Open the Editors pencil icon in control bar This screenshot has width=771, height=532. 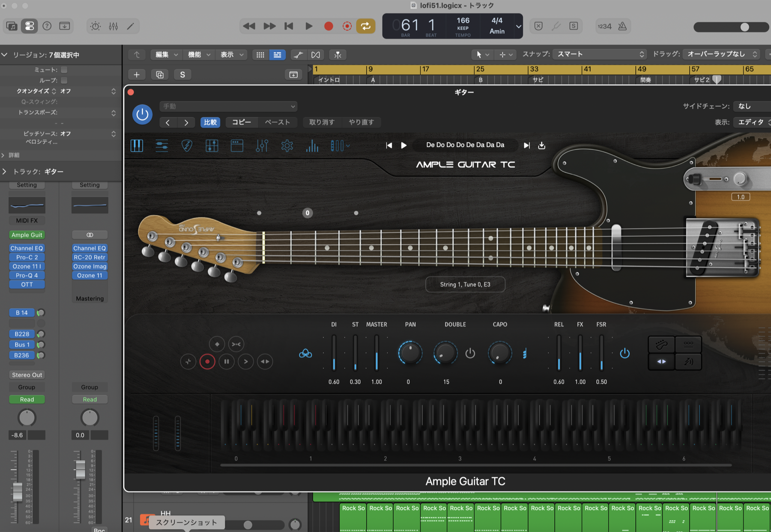pos(131,26)
